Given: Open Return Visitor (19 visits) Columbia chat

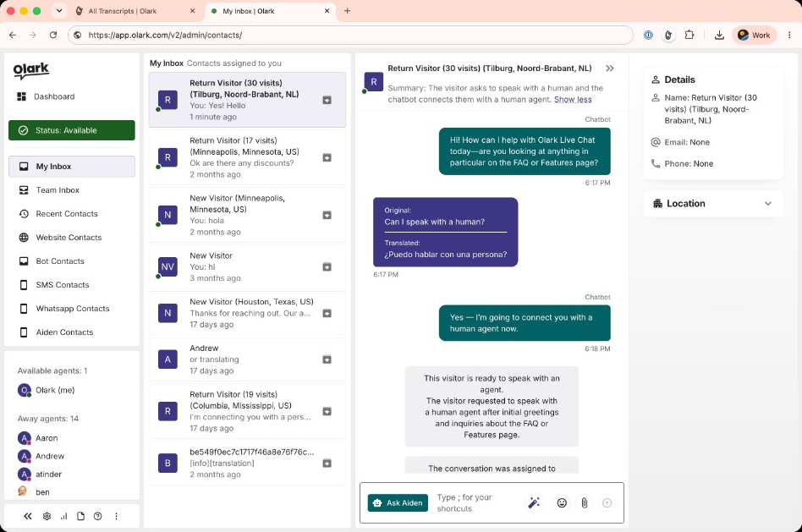Looking at the screenshot, I should [247, 411].
